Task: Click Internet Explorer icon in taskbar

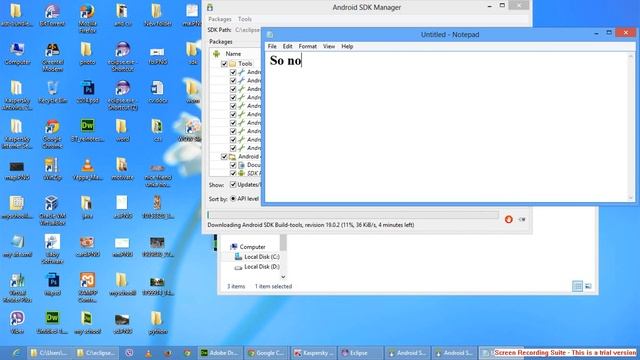Action: (16, 353)
